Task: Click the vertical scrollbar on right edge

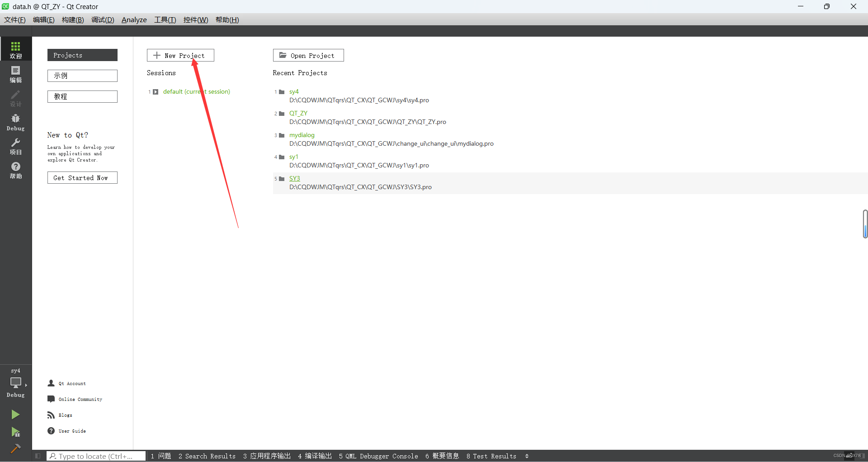Action: tap(865, 224)
